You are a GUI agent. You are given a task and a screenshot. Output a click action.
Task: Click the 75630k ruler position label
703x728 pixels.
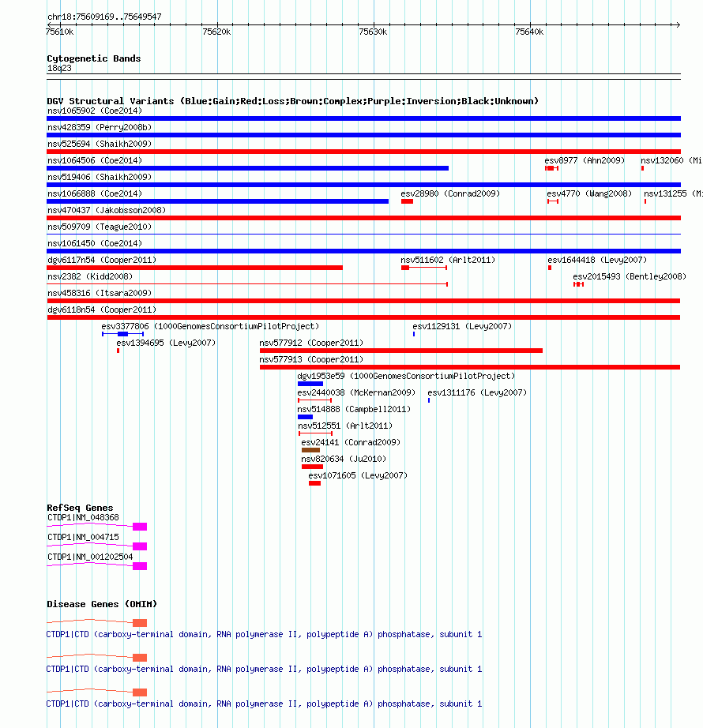373,32
